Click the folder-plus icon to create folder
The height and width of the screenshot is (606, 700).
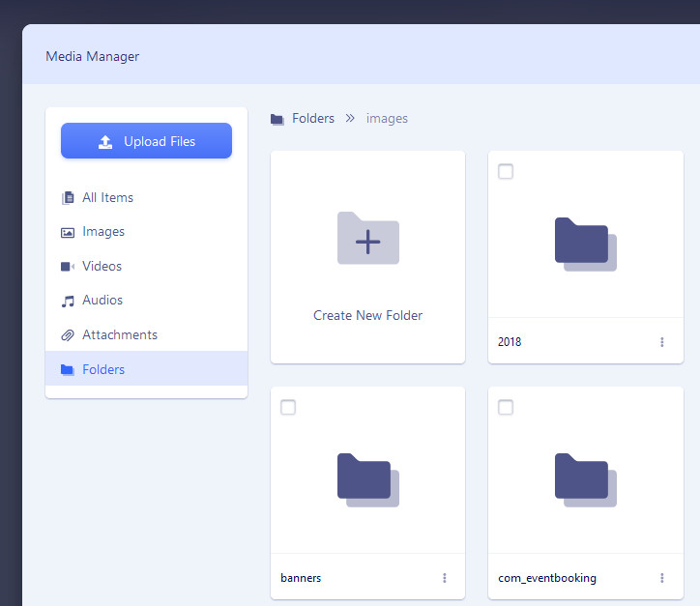click(367, 239)
